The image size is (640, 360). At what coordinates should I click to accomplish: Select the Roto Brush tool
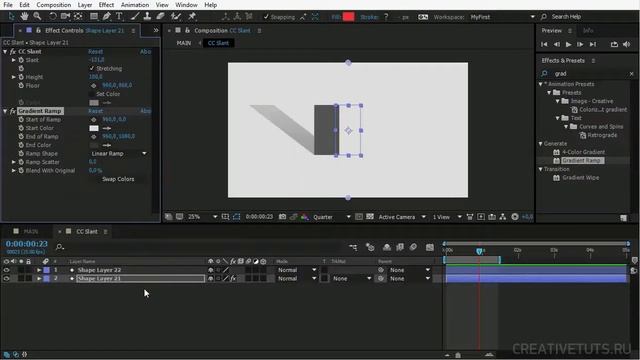tap(176, 16)
